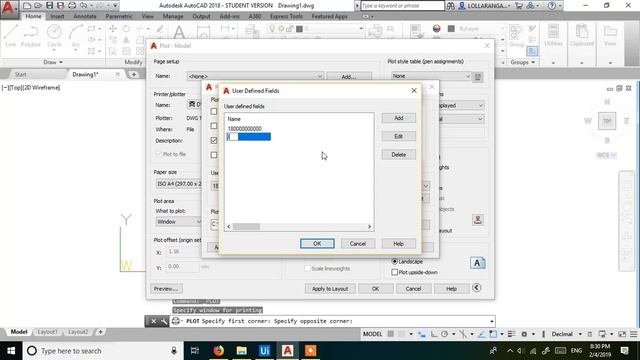Toggle second checkbox in plot stamp dialog

point(214,126)
